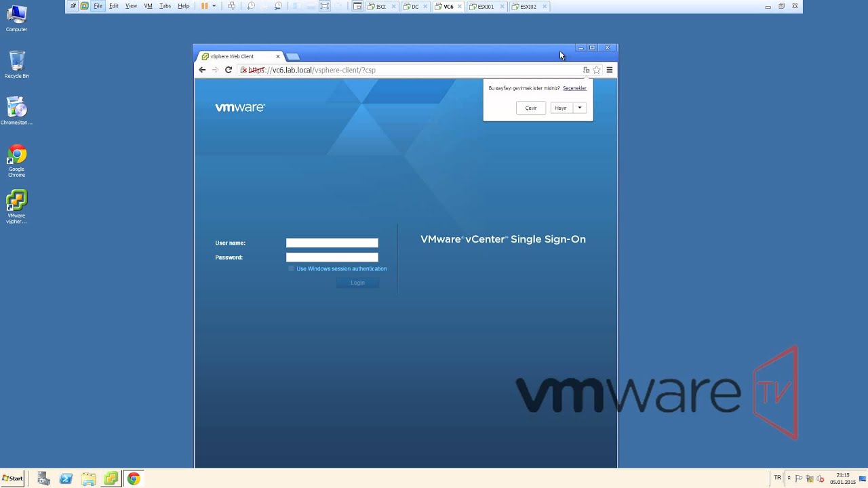This screenshot has width=868, height=488.
Task: Click the manage snapshots icon
Action: point(277,6)
